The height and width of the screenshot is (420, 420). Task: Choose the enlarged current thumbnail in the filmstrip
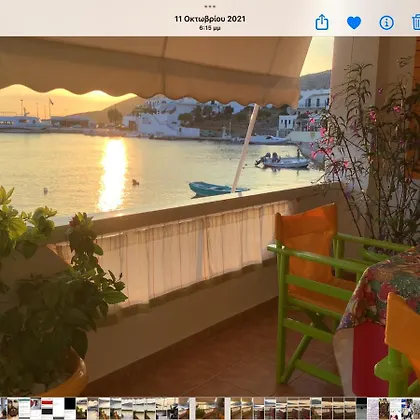(210, 408)
